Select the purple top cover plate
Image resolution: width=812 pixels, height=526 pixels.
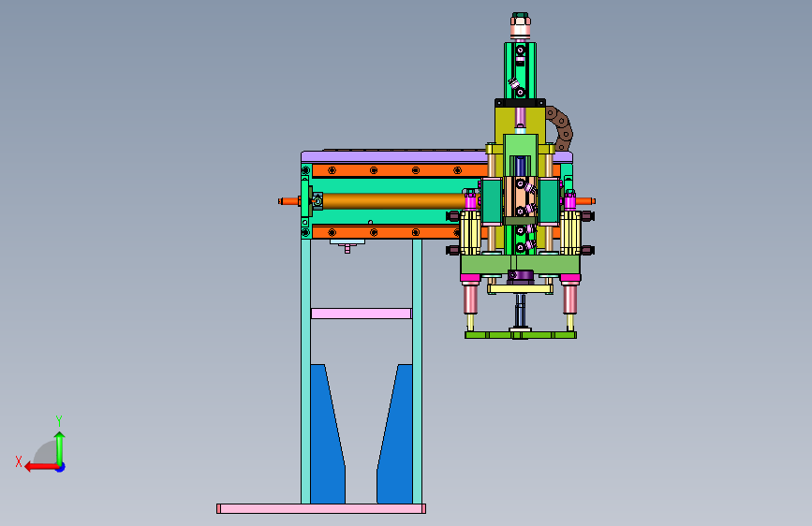click(393, 156)
